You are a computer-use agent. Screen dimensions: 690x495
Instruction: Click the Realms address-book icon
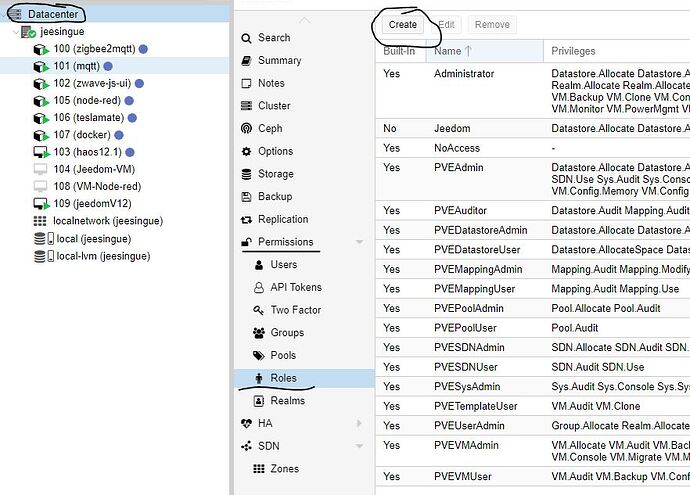(x=259, y=401)
